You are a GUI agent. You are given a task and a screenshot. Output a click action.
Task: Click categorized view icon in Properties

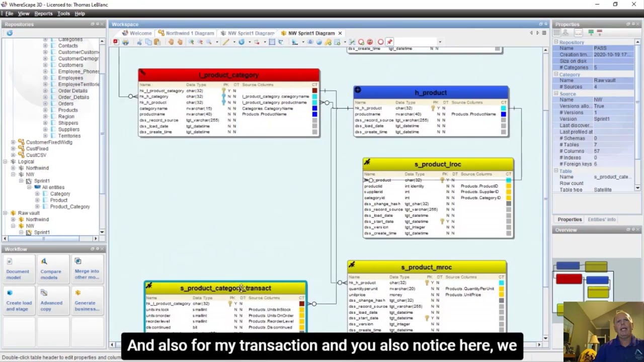tap(556, 33)
